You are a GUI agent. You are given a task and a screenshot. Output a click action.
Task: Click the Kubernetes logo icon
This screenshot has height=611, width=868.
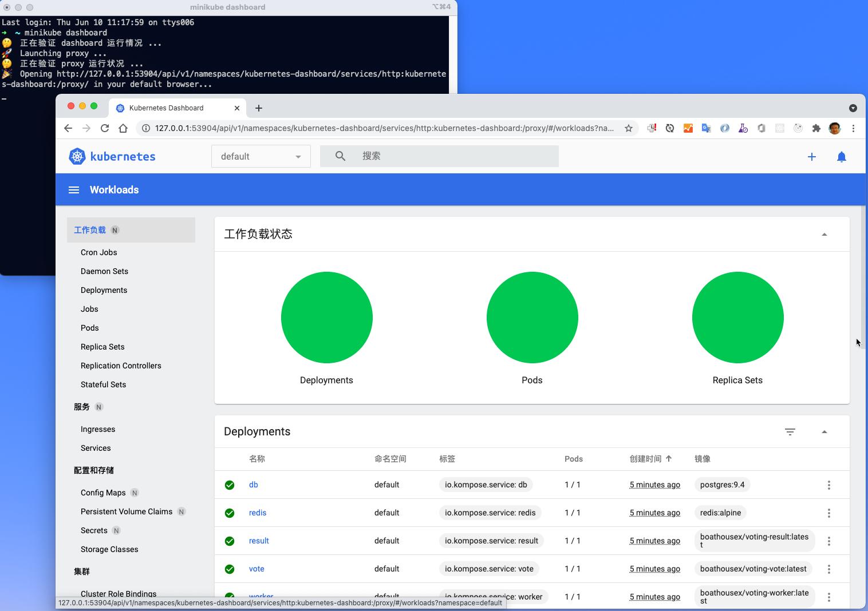click(x=77, y=156)
